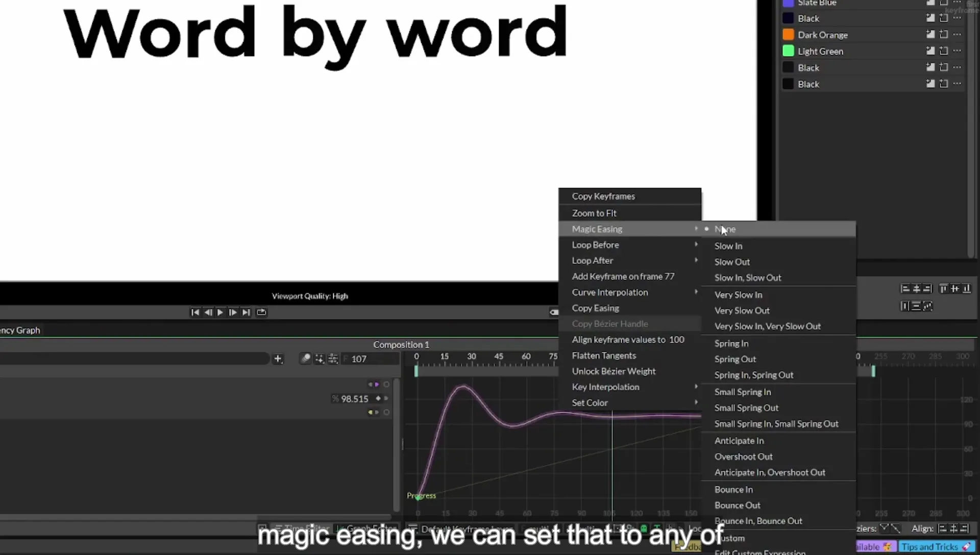Click the align right edges icon

[927, 289]
